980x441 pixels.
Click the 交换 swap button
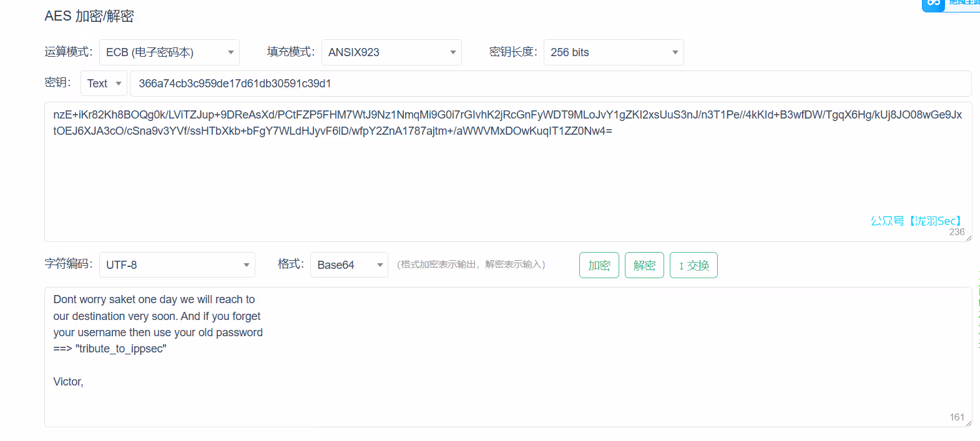[x=693, y=265]
